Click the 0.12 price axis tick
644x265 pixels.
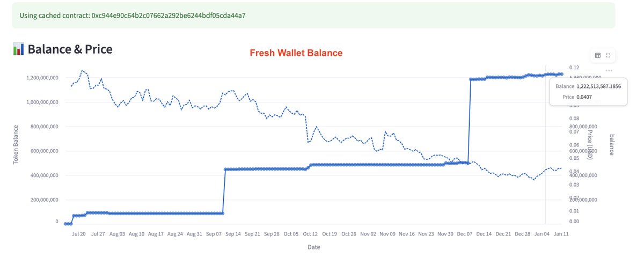coord(574,68)
